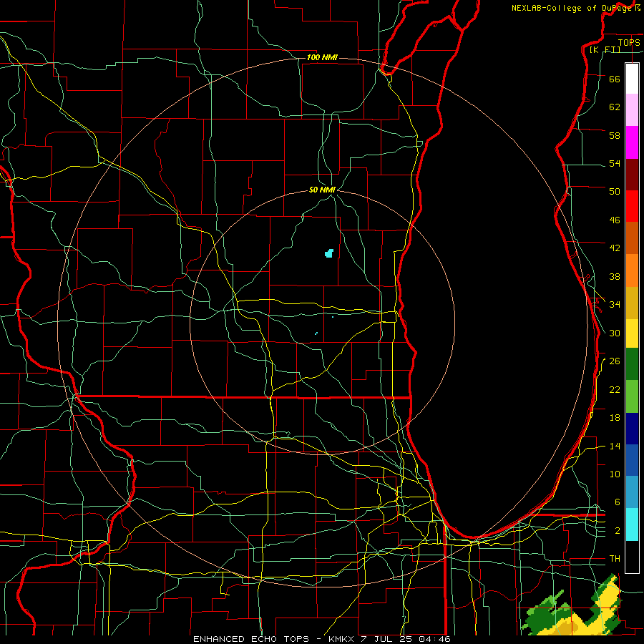Click the orange band near 38 kft

[x=632, y=270]
